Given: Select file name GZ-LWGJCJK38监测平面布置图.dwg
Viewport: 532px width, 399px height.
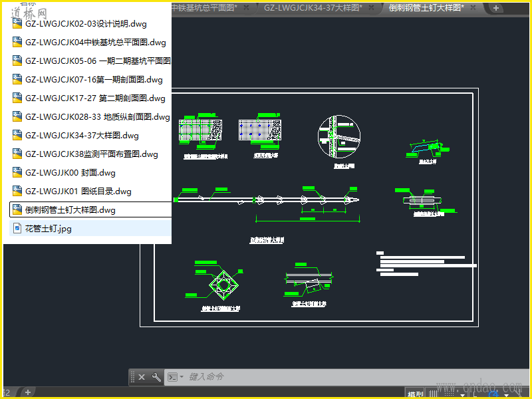Looking at the screenshot, I should pyautogui.click(x=92, y=154).
